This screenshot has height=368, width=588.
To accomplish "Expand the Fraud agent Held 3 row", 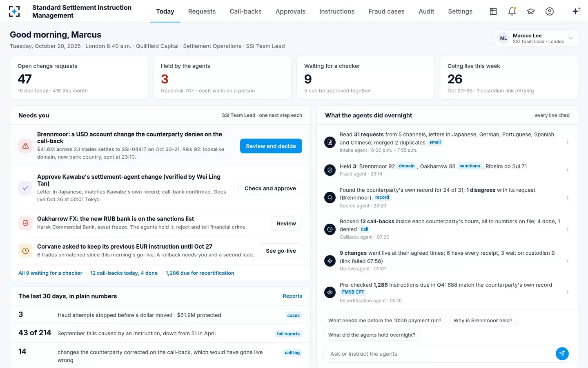I will (447, 170).
